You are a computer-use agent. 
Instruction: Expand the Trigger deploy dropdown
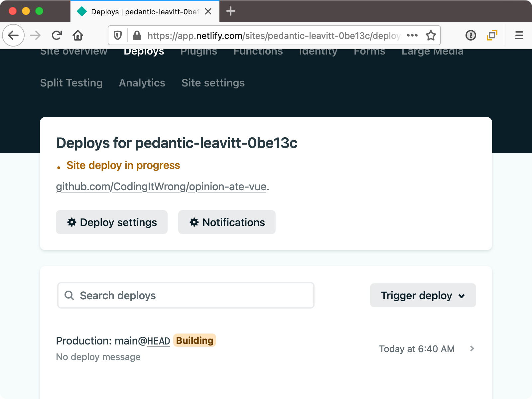[x=423, y=295]
